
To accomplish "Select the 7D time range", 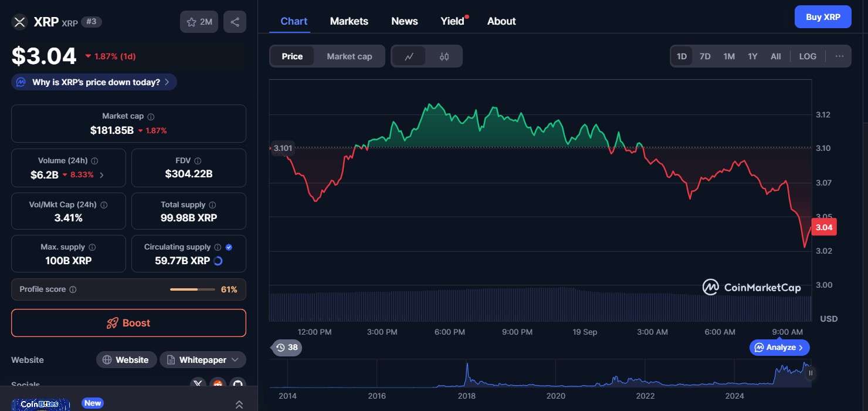I will coord(705,56).
